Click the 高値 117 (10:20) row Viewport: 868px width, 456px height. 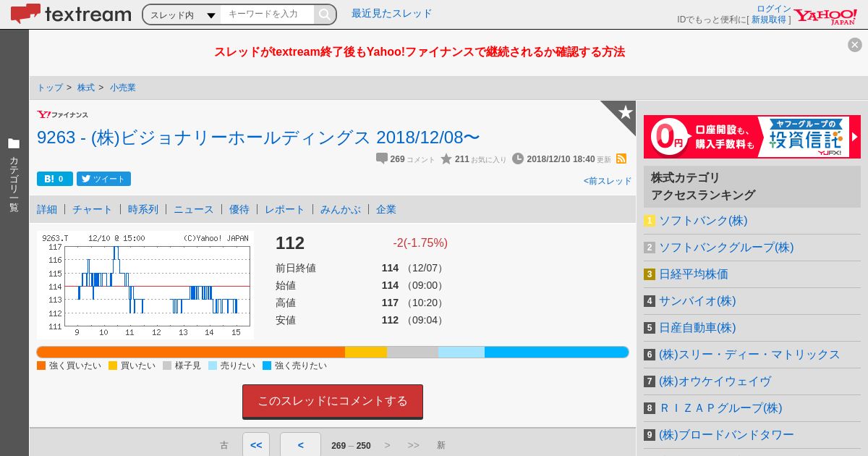pyautogui.click(x=360, y=303)
